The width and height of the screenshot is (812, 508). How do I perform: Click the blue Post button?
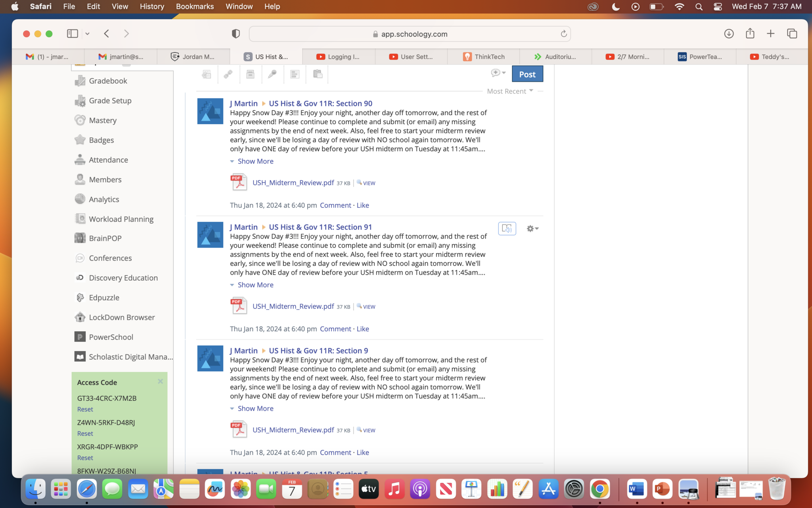[527, 74]
